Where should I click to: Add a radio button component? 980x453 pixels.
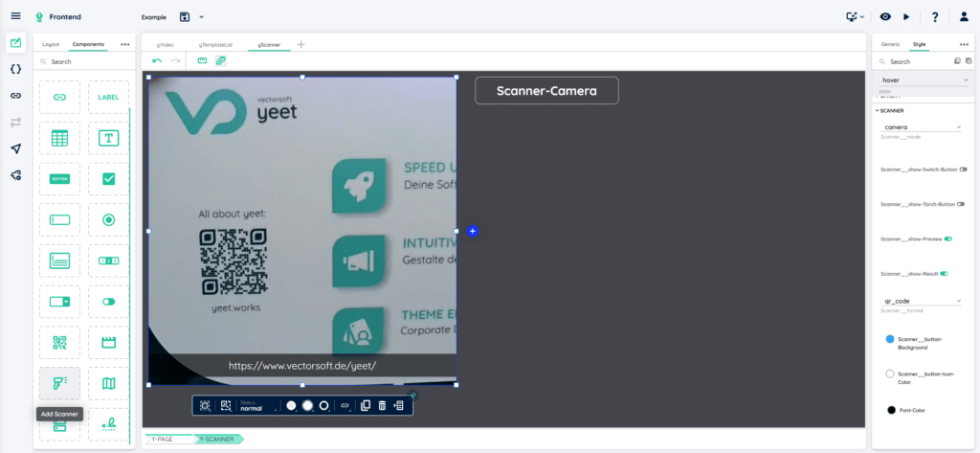109,219
